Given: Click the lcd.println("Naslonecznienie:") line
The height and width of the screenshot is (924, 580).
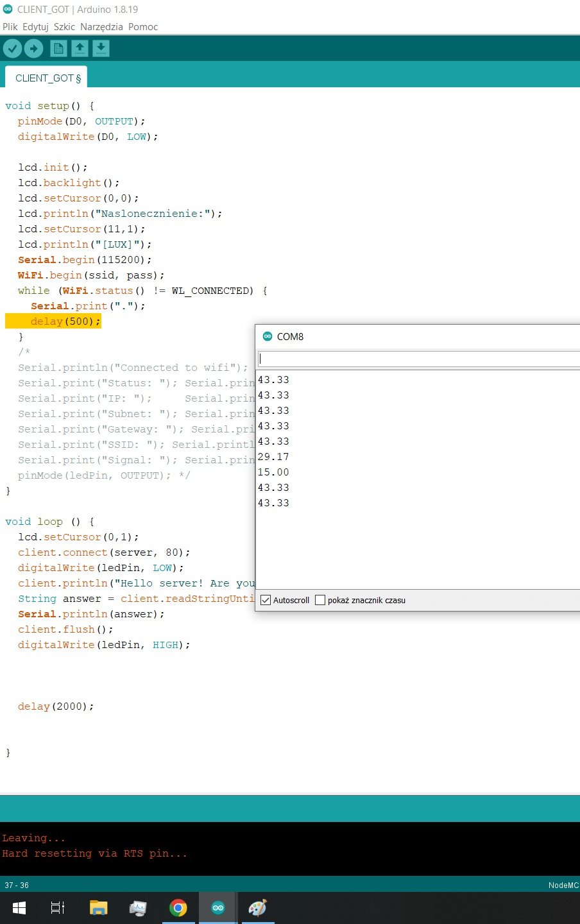Looking at the screenshot, I should pos(120,214).
